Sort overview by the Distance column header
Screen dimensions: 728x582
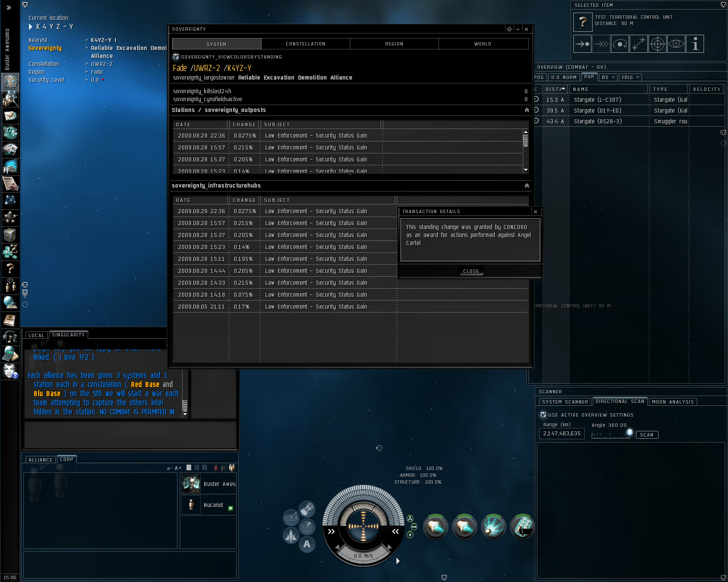[x=555, y=89]
